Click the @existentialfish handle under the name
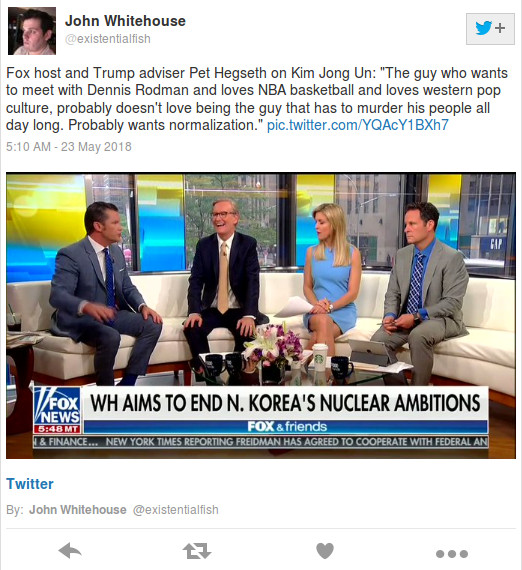Image resolution: width=522 pixels, height=570 pixels. pyautogui.click(x=108, y=39)
